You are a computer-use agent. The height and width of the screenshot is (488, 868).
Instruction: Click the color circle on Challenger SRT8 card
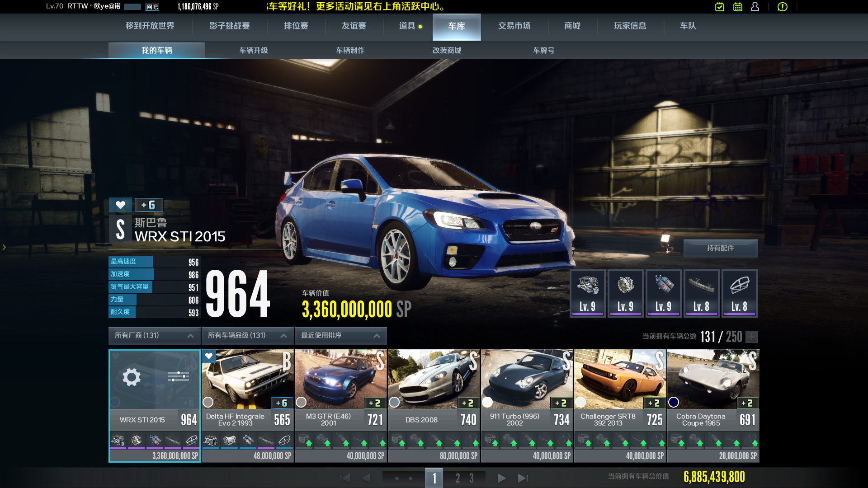[x=580, y=402]
